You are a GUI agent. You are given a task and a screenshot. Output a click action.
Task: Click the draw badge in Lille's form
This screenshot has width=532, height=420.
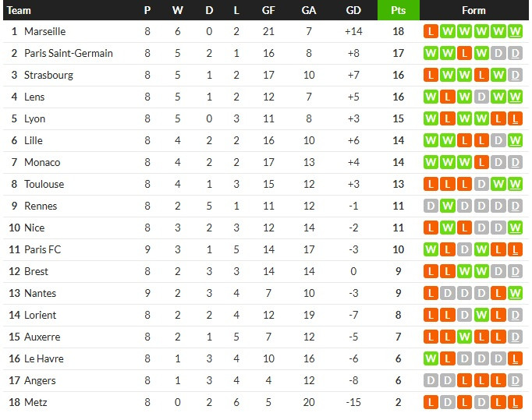tap(498, 141)
